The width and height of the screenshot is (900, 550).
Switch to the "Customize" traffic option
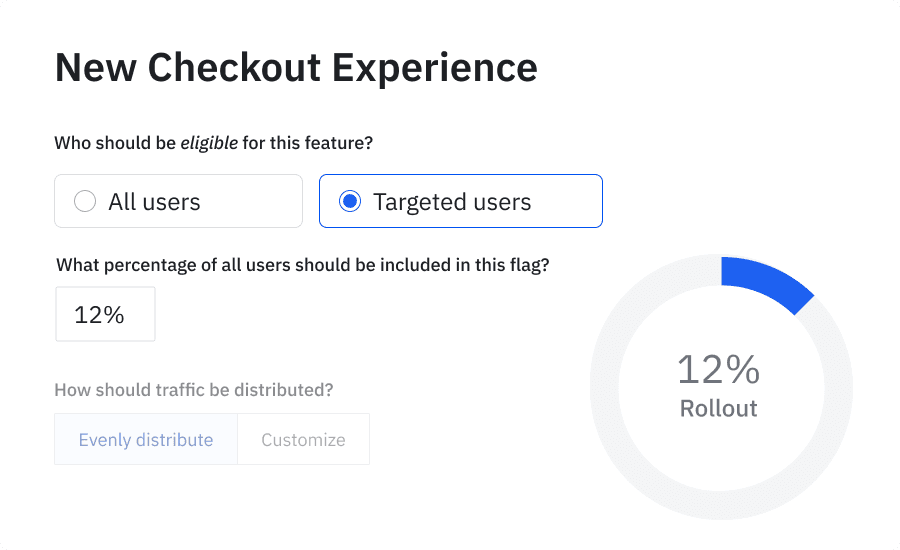pos(303,440)
